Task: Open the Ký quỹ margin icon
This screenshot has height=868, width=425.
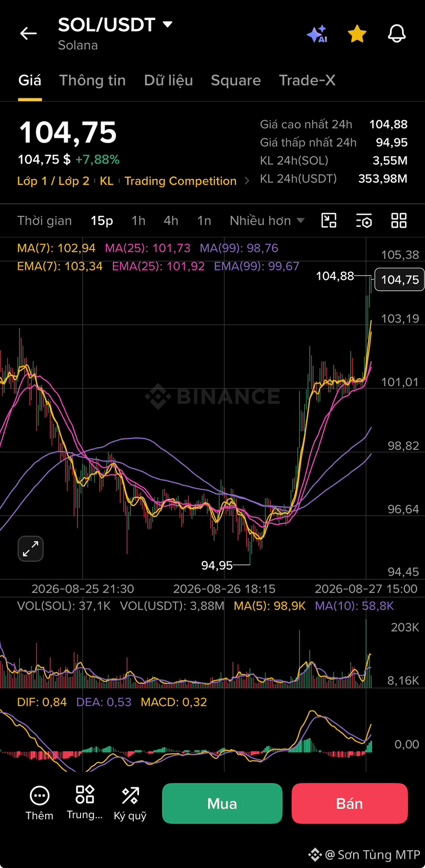Action: coord(130,803)
